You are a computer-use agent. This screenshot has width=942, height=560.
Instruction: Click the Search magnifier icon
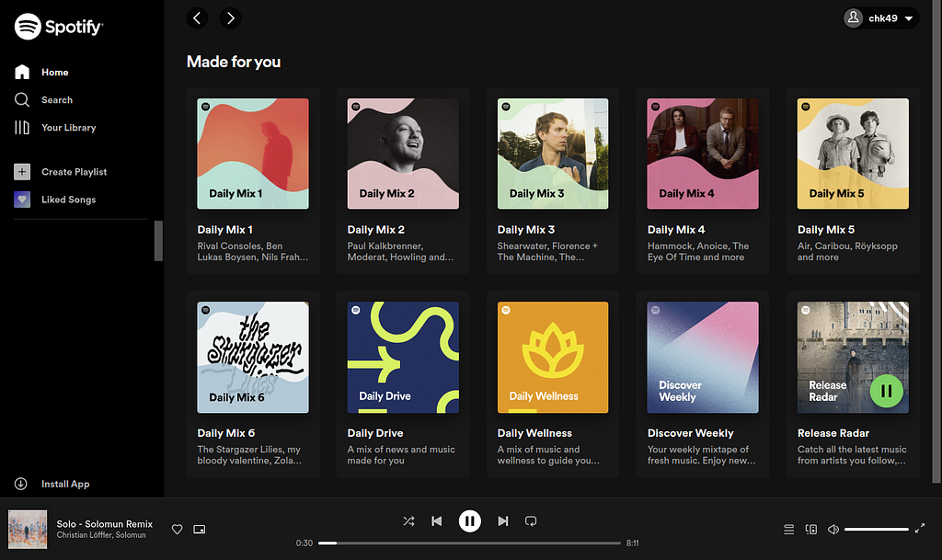22,99
